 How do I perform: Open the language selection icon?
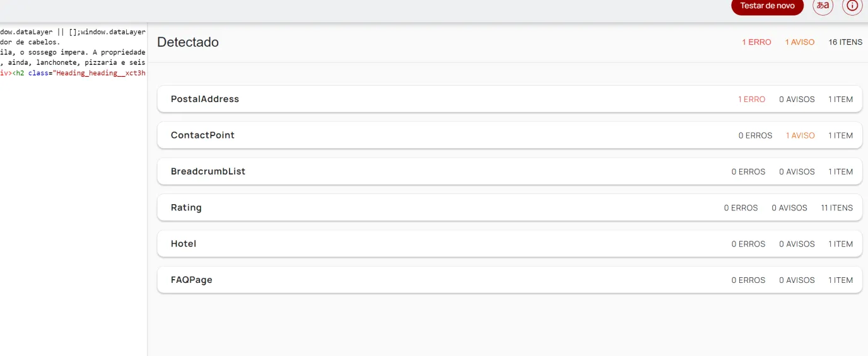823,6
